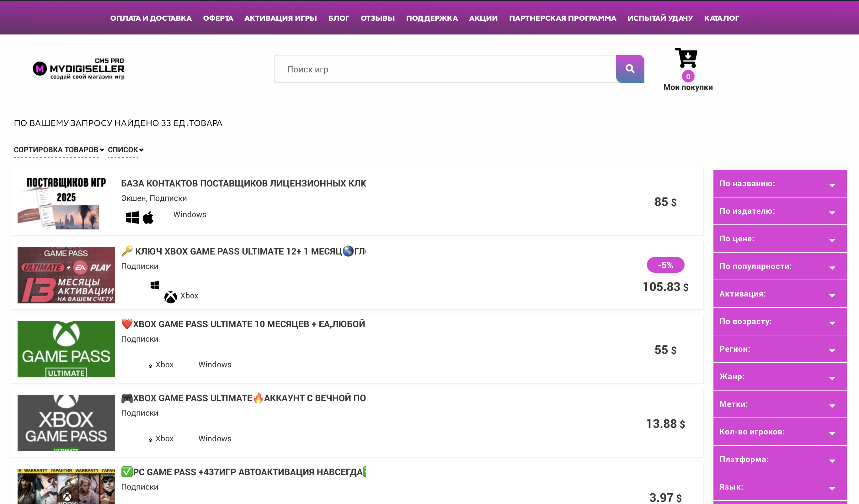Viewport: 859px width, 504px height.
Task: Click the 85 $ price
Action: click(x=665, y=202)
